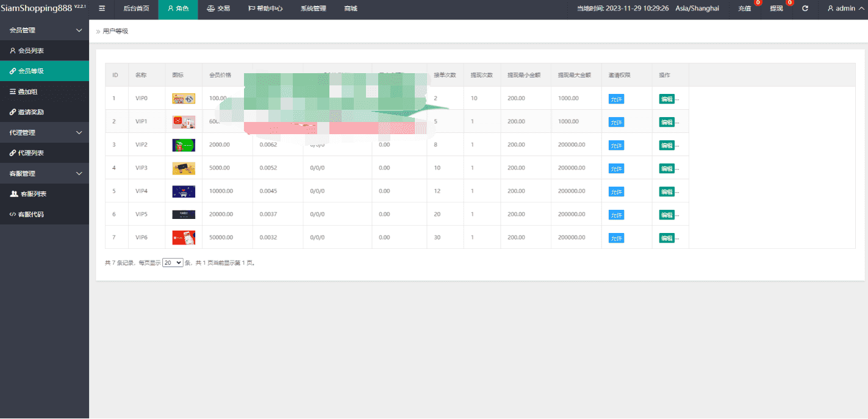Viewport: 868px width, 419px height.
Task: Toggle the 允许 invite permission for VIP3
Action: (x=616, y=168)
